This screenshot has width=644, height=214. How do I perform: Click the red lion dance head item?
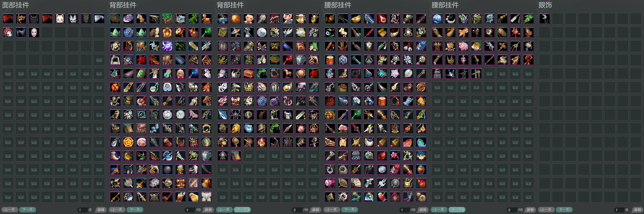180,183
